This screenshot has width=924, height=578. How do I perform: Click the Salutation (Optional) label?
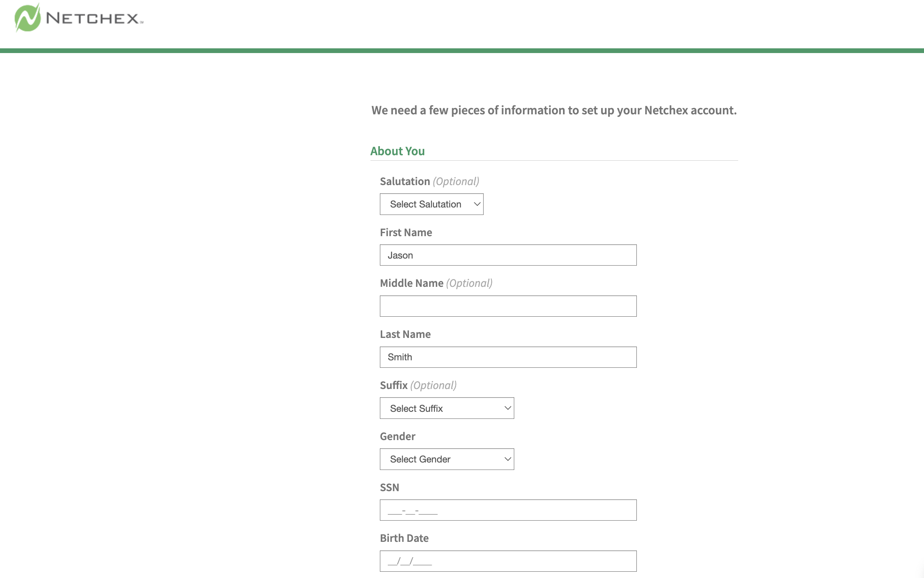pyautogui.click(x=429, y=182)
